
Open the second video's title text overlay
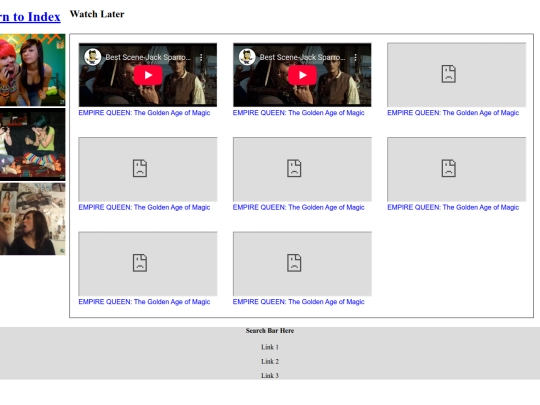coord(302,58)
